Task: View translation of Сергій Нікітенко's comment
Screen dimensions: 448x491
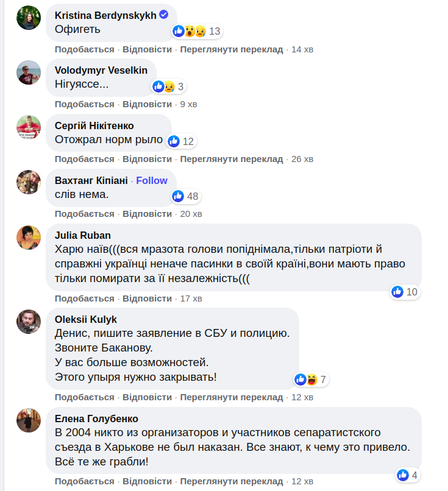Action: click(232, 159)
